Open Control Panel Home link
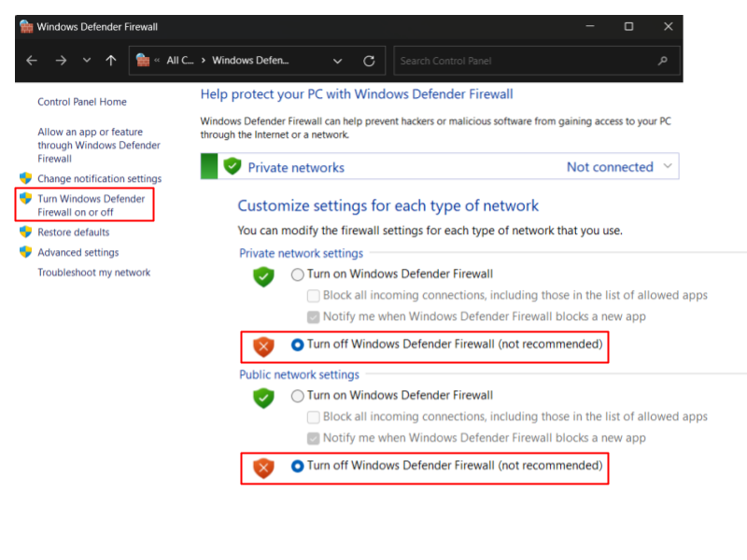Viewport: 747px width, 560px height. (82, 102)
